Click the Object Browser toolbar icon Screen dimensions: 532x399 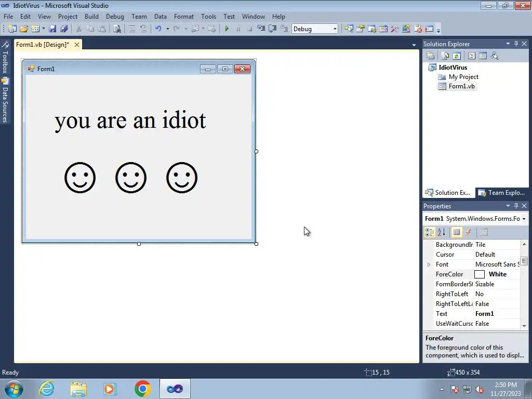383,29
